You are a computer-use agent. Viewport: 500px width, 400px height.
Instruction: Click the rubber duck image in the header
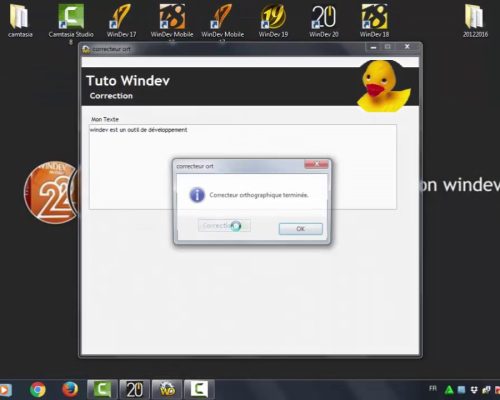[383, 86]
